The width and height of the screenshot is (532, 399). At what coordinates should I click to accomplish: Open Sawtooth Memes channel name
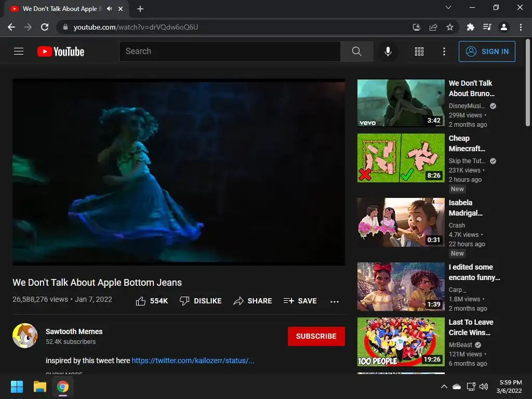[74, 331]
